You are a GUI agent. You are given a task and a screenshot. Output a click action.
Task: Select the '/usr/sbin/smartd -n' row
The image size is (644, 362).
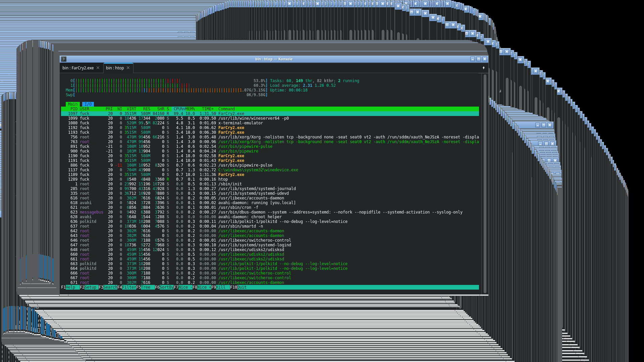[x=270, y=226]
